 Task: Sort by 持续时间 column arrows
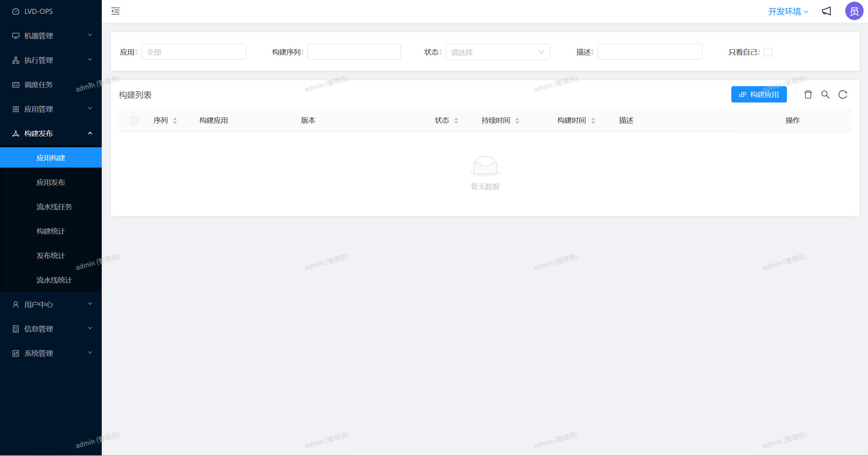pyautogui.click(x=517, y=120)
